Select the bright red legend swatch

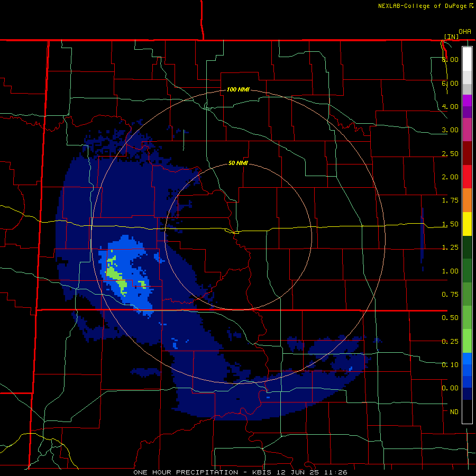tap(467, 177)
